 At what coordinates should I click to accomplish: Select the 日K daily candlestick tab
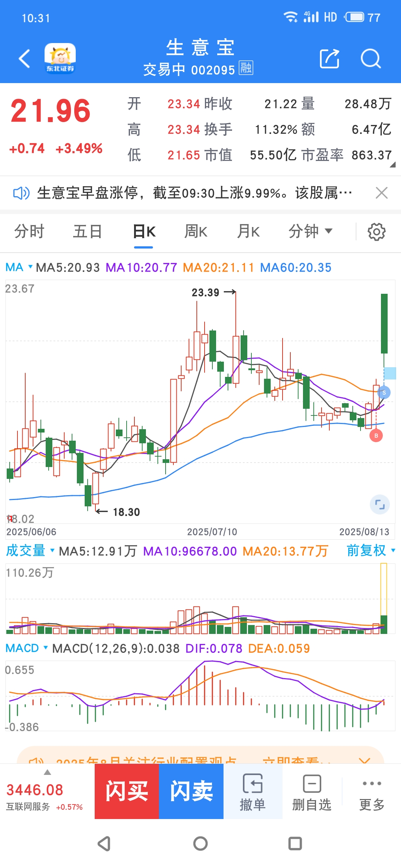(x=144, y=231)
